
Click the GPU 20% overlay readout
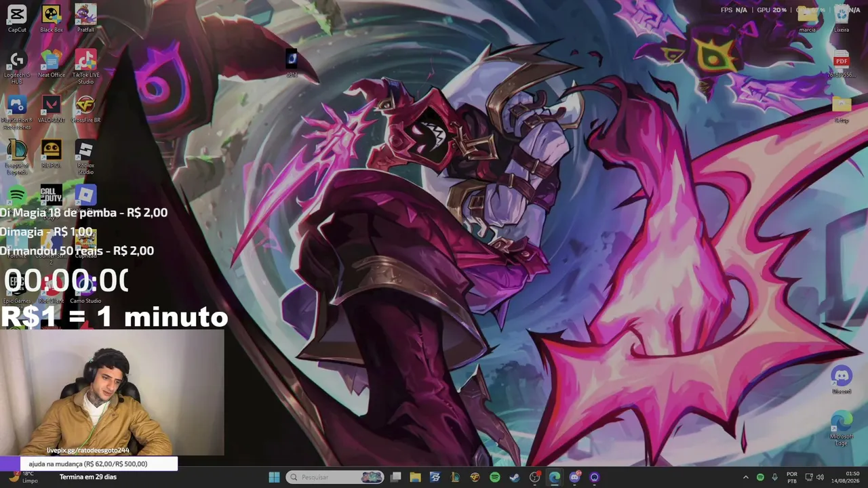[772, 10]
